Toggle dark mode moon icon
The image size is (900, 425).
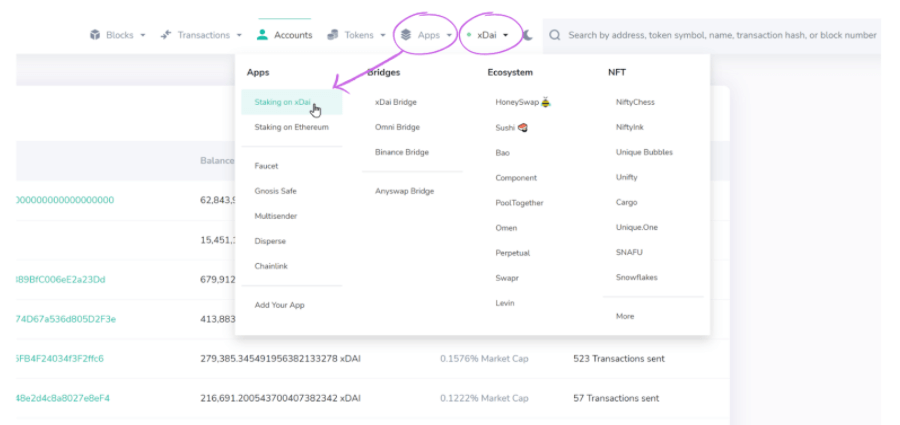pos(528,35)
